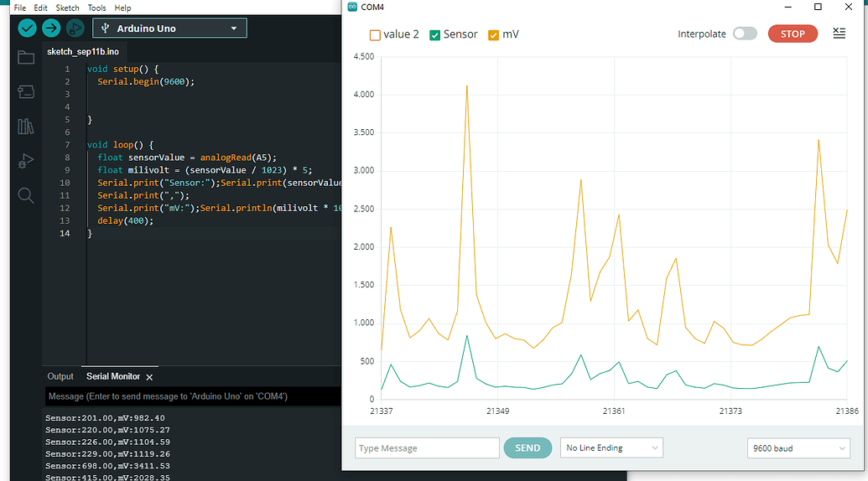Image resolution: width=868 pixels, height=481 pixels.
Task: Open the Sketch menu
Action: (67, 8)
